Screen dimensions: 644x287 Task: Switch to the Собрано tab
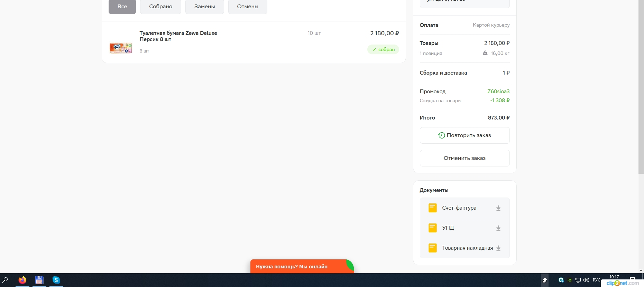[160, 7]
